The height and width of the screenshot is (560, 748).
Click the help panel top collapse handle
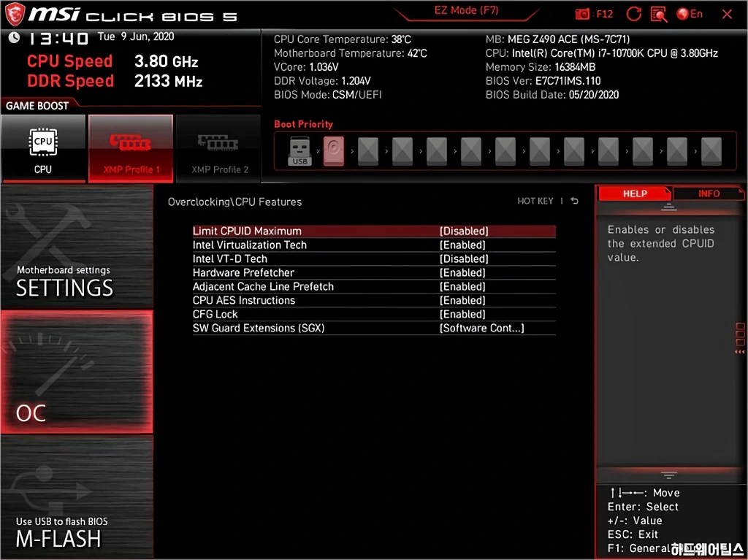668,207
